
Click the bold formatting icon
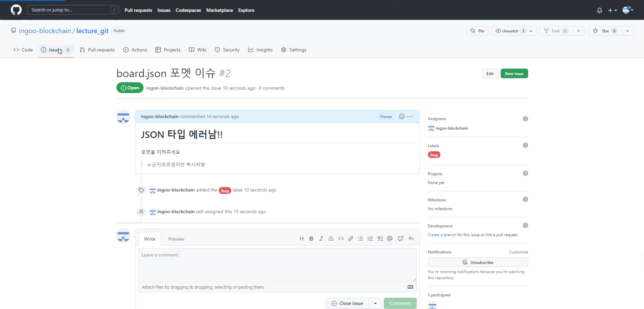pyautogui.click(x=311, y=239)
